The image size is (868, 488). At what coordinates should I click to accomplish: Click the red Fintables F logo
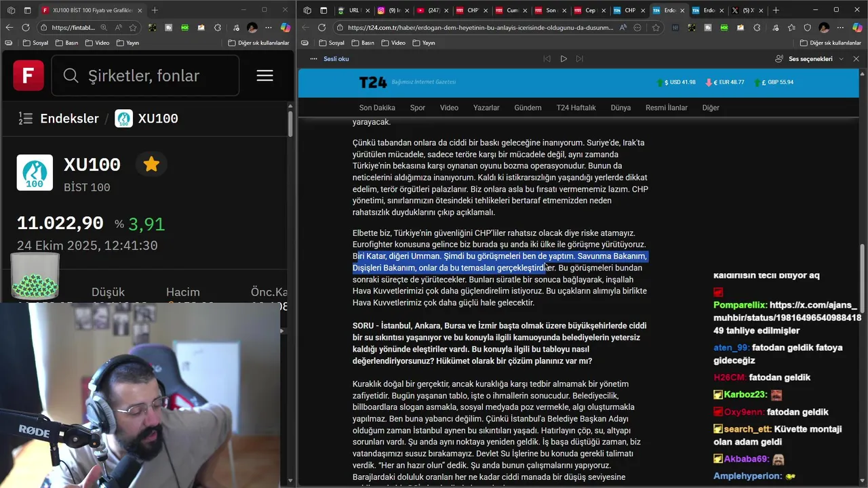point(28,75)
